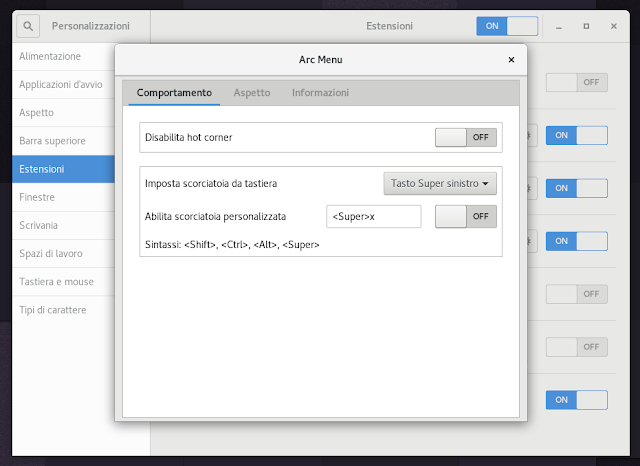
Task: Maximize the Personalizzazioni window
Action: point(586,26)
